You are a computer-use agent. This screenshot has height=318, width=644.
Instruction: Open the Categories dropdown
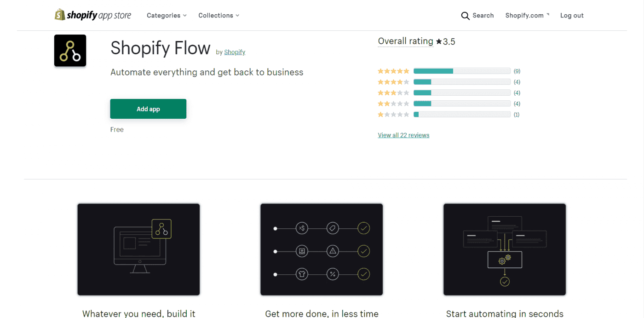pyautogui.click(x=167, y=16)
